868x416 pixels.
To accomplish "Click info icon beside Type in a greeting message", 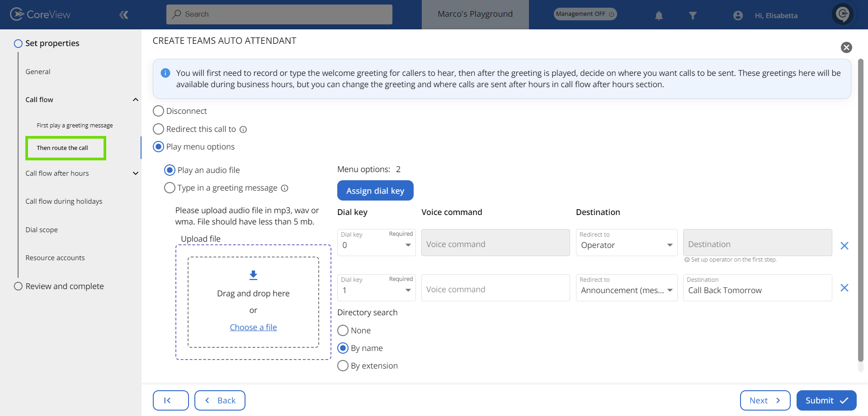I will point(284,188).
